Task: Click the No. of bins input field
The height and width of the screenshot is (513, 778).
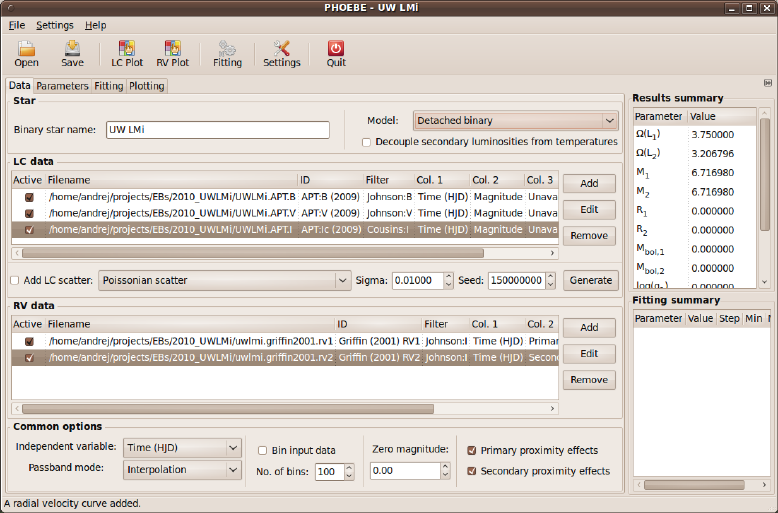Action: click(x=330, y=471)
